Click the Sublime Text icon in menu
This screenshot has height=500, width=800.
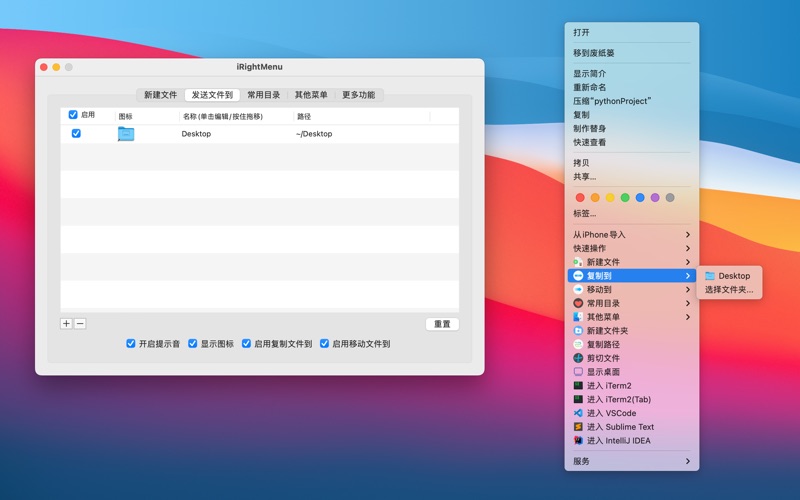(x=578, y=427)
